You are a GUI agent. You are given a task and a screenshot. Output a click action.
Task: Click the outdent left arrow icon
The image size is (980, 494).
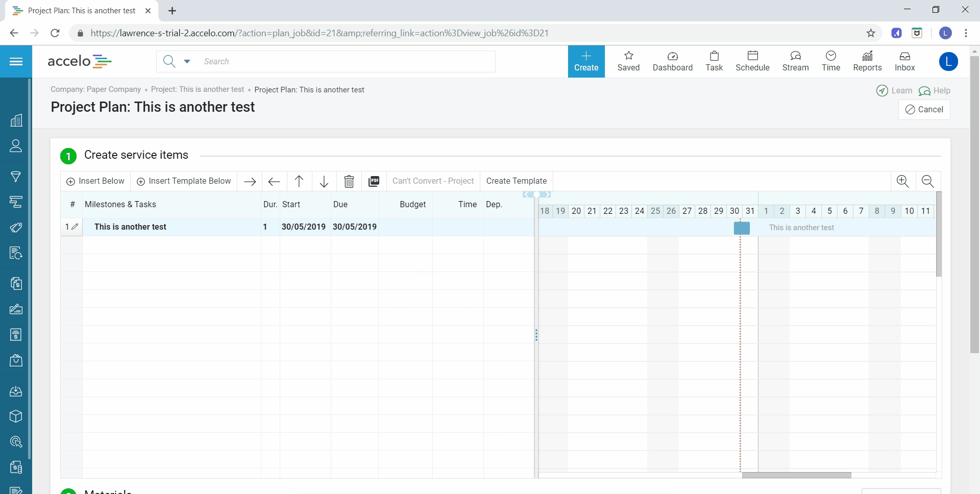coord(274,181)
